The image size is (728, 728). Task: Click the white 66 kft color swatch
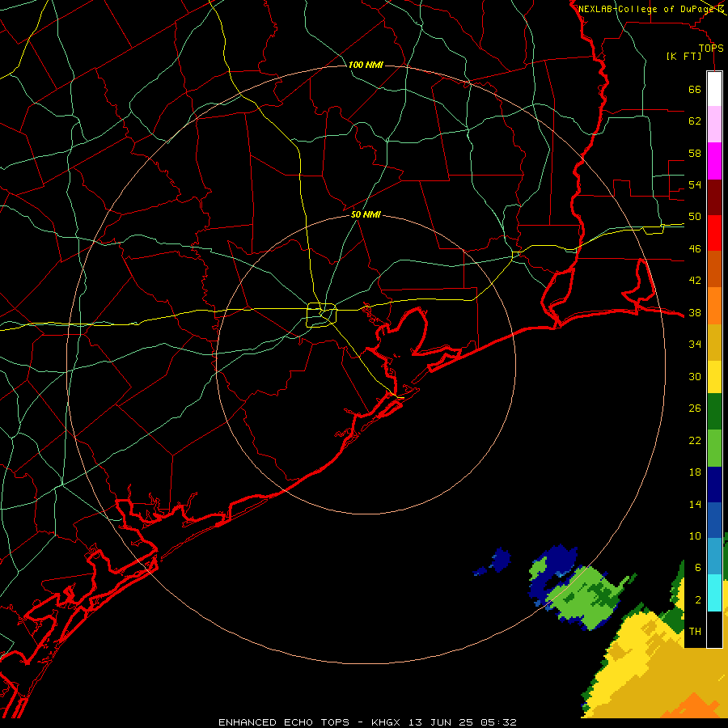coord(714,89)
